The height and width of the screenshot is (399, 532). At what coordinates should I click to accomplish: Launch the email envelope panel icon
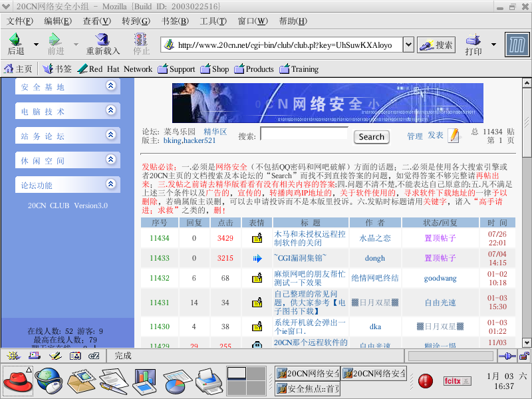(x=82, y=381)
